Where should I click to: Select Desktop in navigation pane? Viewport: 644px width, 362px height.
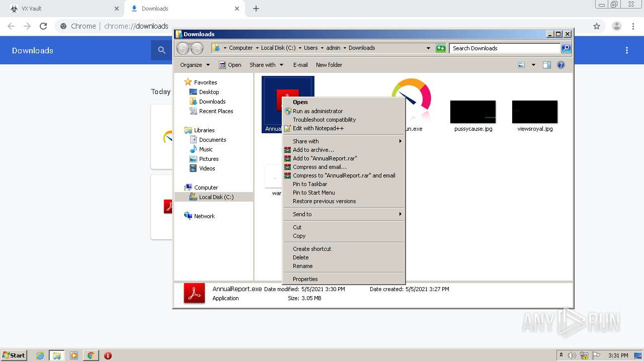pyautogui.click(x=204, y=92)
